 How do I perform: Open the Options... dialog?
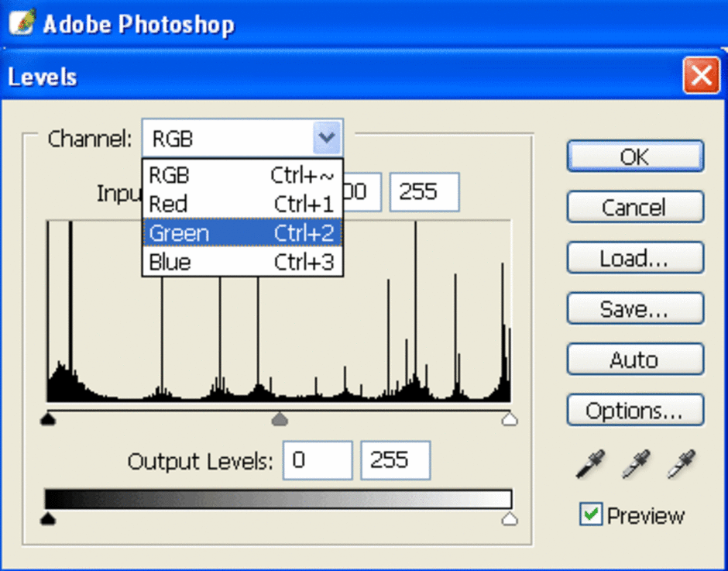pyautogui.click(x=635, y=410)
